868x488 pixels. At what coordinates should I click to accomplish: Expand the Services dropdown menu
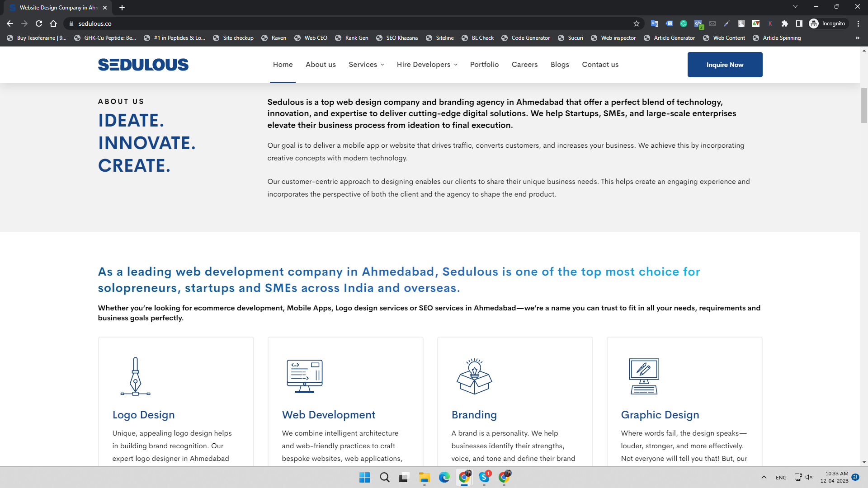366,65
